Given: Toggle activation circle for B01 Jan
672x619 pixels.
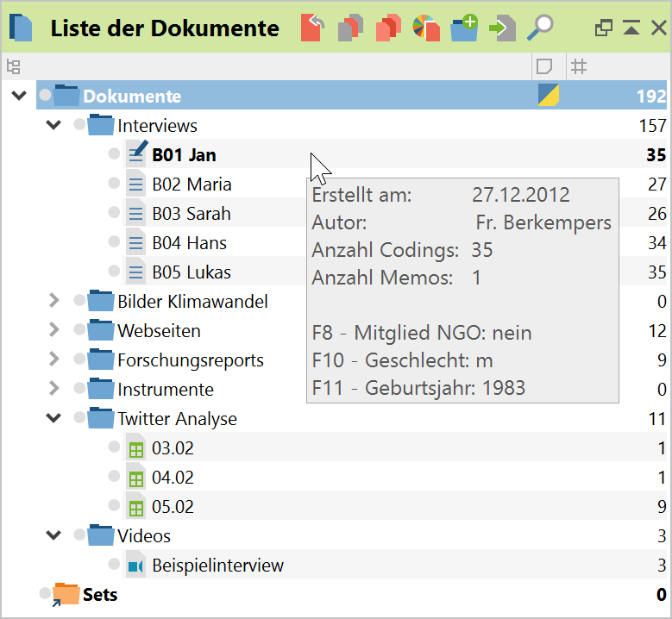Looking at the screenshot, I should (x=114, y=153).
